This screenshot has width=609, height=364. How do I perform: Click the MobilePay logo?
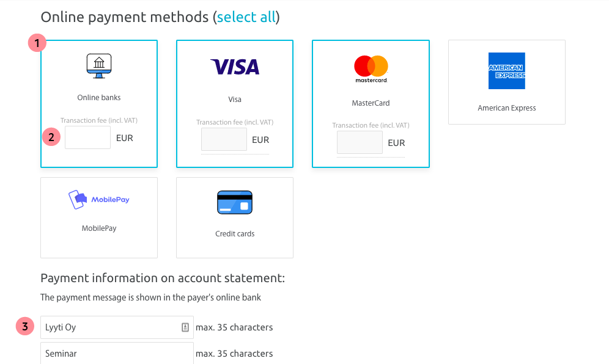point(99,200)
